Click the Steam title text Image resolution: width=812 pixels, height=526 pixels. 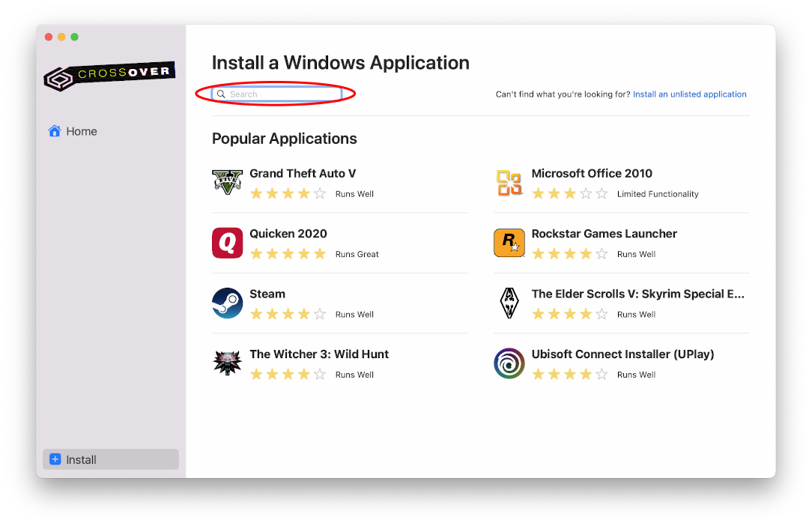(x=267, y=294)
